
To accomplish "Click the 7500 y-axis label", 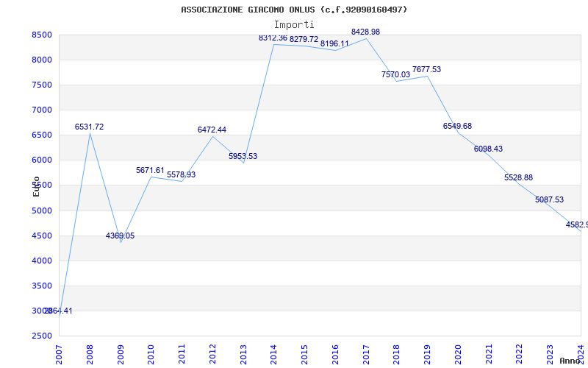I will (42, 85).
